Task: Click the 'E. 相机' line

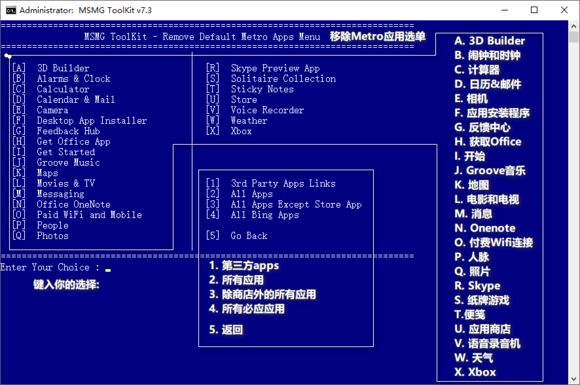Action: (x=471, y=98)
